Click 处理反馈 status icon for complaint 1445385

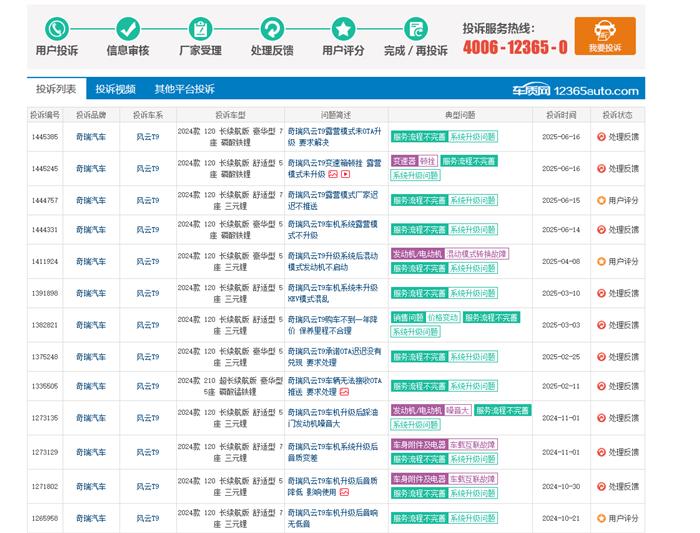pos(601,137)
